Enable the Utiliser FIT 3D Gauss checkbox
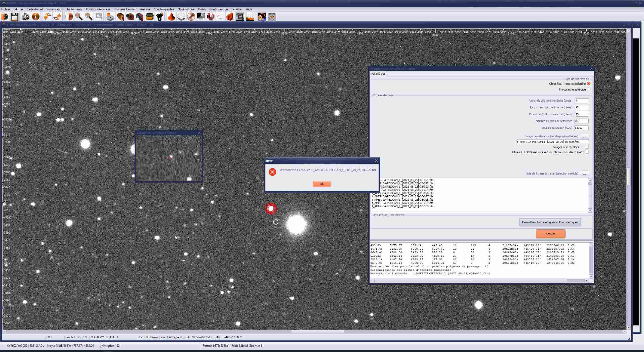 pos(587,152)
